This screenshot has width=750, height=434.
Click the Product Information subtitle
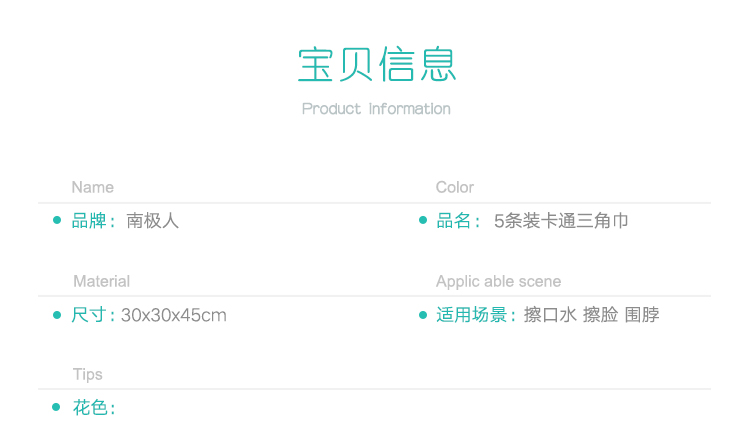(x=376, y=109)
